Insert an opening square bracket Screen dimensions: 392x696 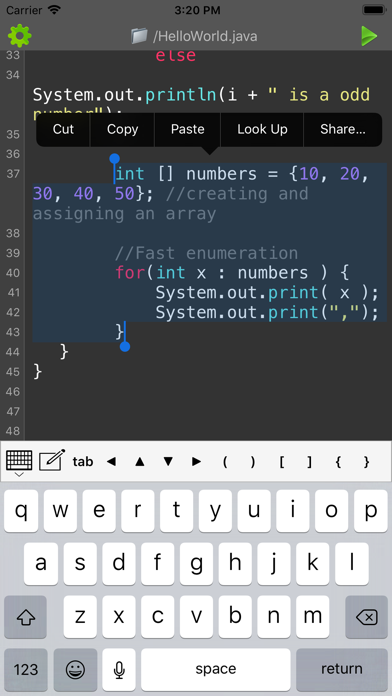[x=281, y=462]
